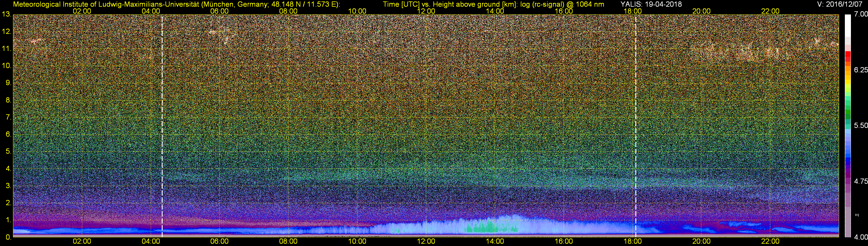Screen dimensions: 868x246
Task: Click the 16:00 label on top axis
Action: [x=564, y=11]
